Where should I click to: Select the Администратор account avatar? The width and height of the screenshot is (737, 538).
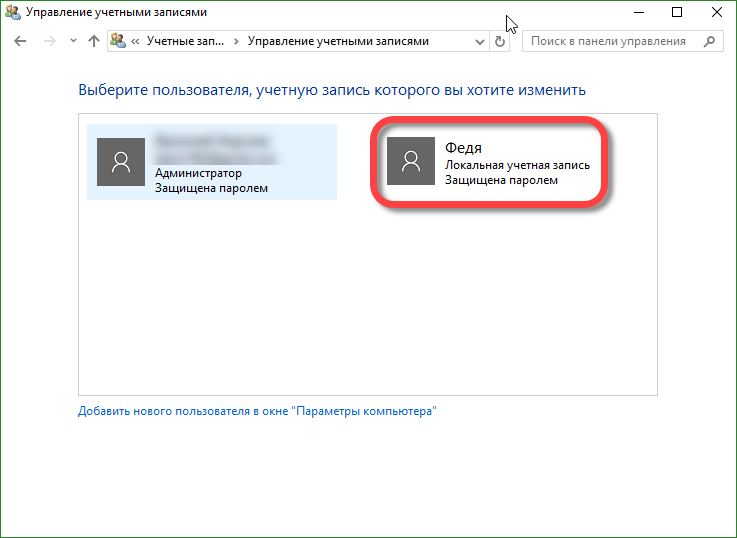point(121,161)
